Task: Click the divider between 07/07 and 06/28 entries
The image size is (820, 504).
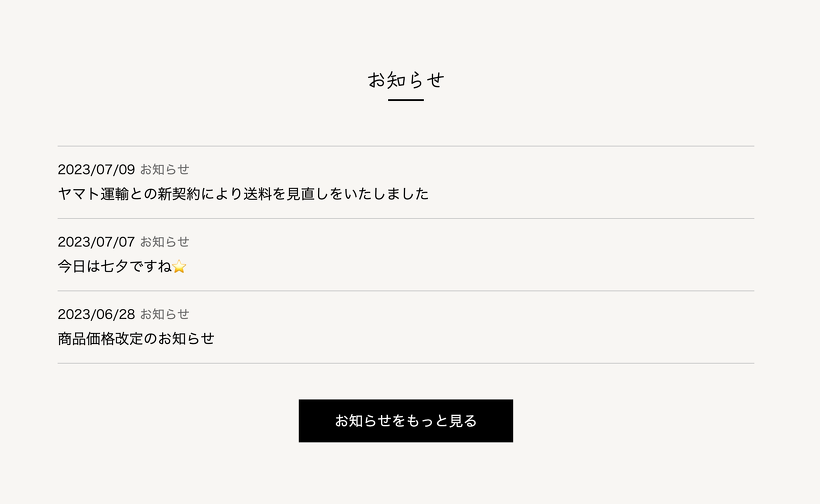Action: click(405, 291)
